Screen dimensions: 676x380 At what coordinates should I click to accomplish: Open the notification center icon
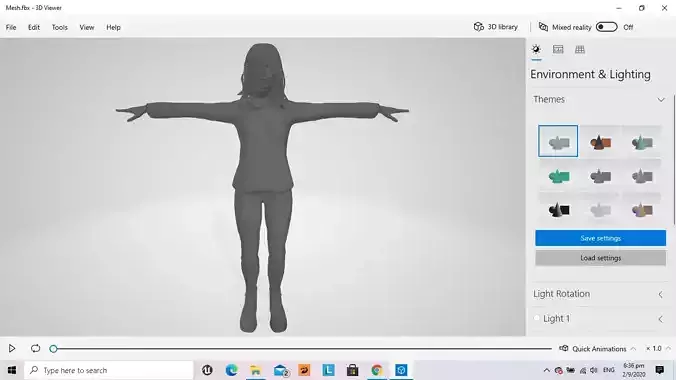[660, 370]
